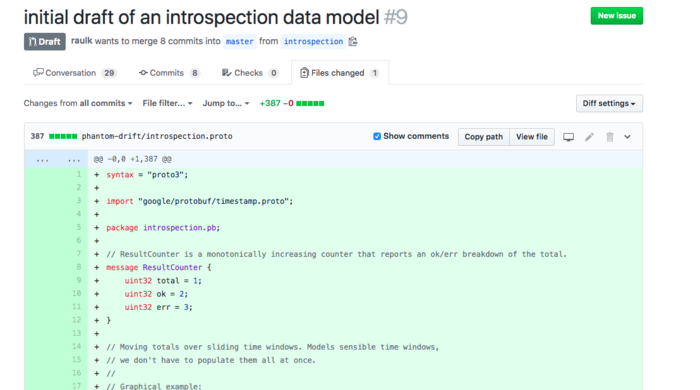The height and width of the screenshot is (390, 700).
Task: Expand the hidden lines in diff hunk header
Action: pyautogui.click(x=56, y=159)
